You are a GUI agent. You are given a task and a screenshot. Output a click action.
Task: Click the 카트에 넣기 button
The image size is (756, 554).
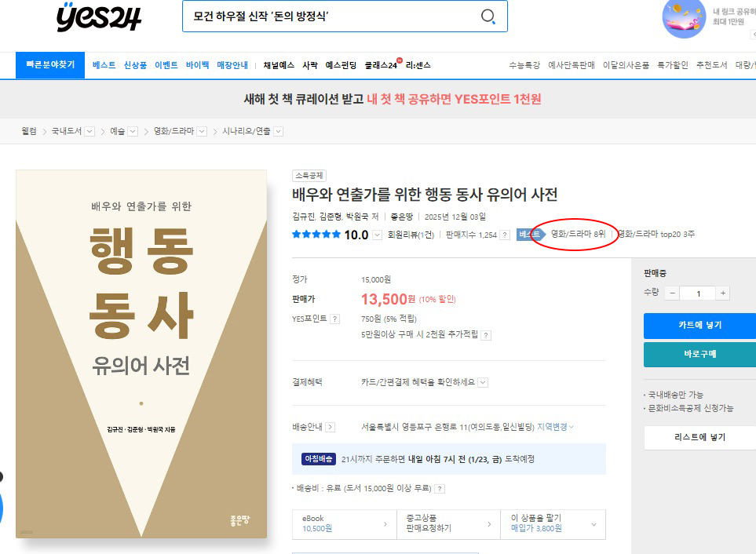699,325
